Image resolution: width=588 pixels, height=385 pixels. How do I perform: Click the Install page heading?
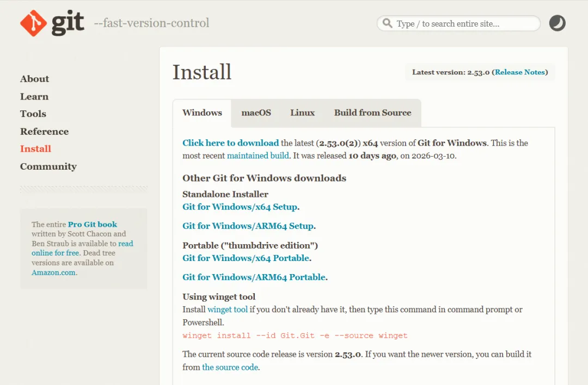[202, 72]
